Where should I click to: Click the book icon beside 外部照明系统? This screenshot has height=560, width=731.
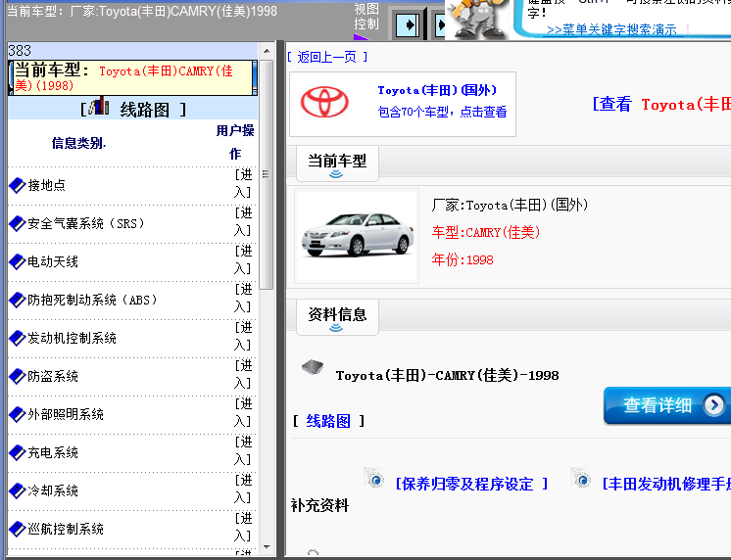click(18, 415)
